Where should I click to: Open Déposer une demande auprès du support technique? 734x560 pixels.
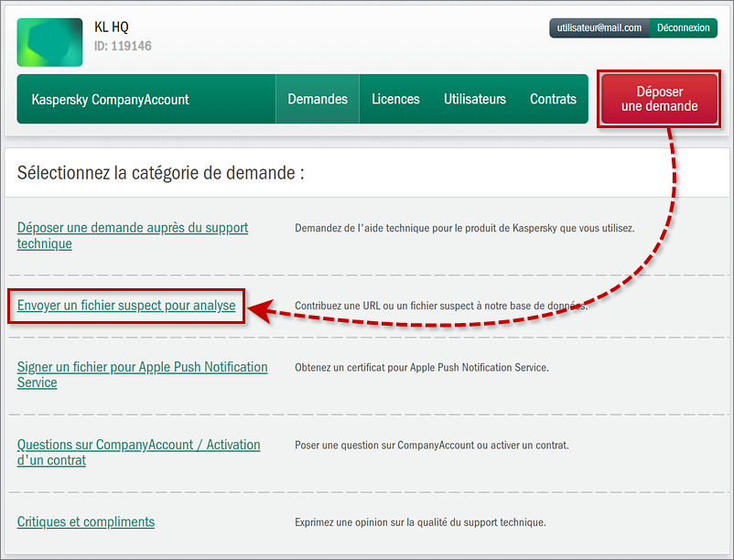133,235
